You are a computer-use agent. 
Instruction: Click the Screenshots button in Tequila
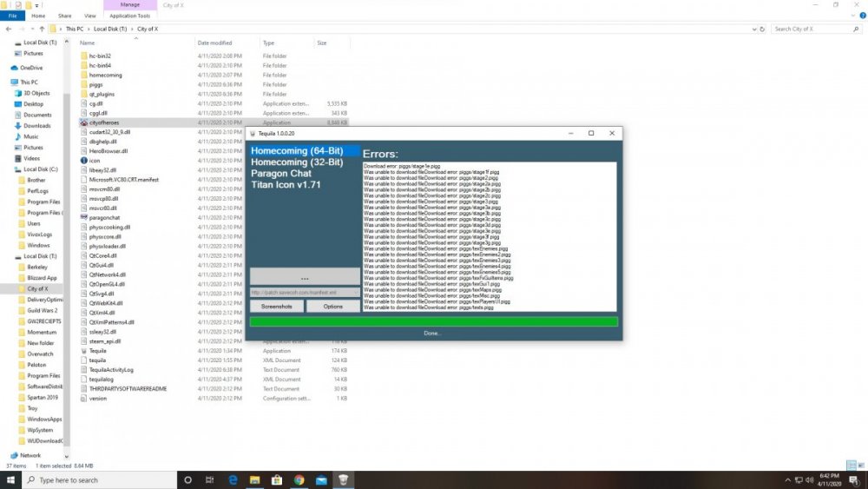tap(276, 307)
